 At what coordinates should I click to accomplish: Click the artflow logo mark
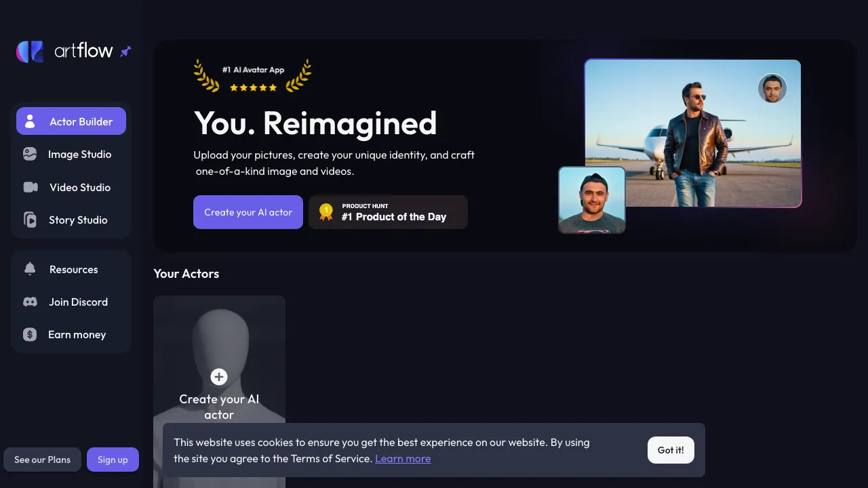28,51
